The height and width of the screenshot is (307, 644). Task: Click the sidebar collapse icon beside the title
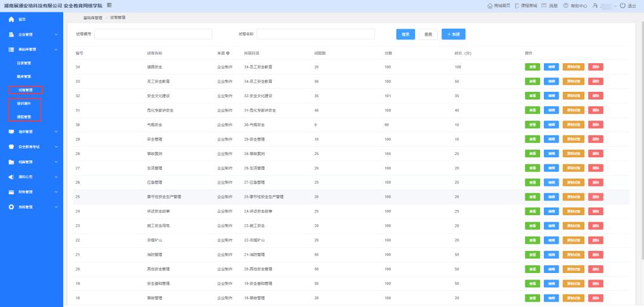coord(109,5)
